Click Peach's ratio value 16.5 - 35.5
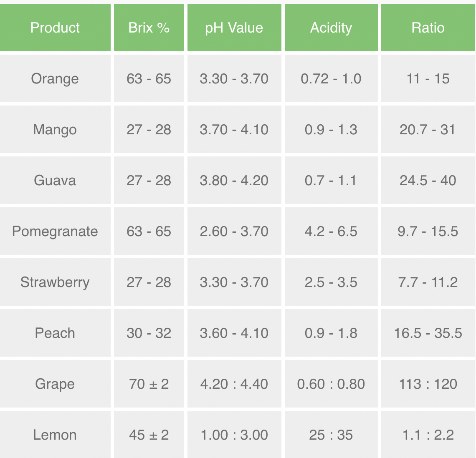 (x=428, y=333)
